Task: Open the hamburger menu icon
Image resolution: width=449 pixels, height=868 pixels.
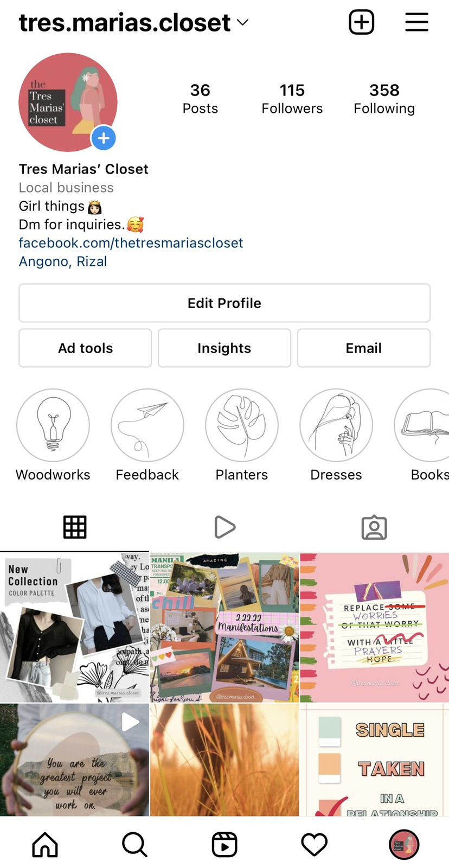Action: (x=417, y=22)
